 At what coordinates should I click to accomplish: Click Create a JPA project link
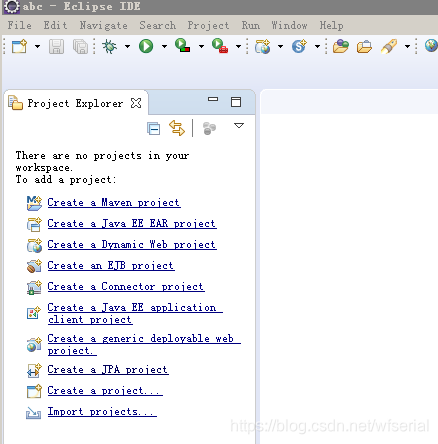point(108,369)
